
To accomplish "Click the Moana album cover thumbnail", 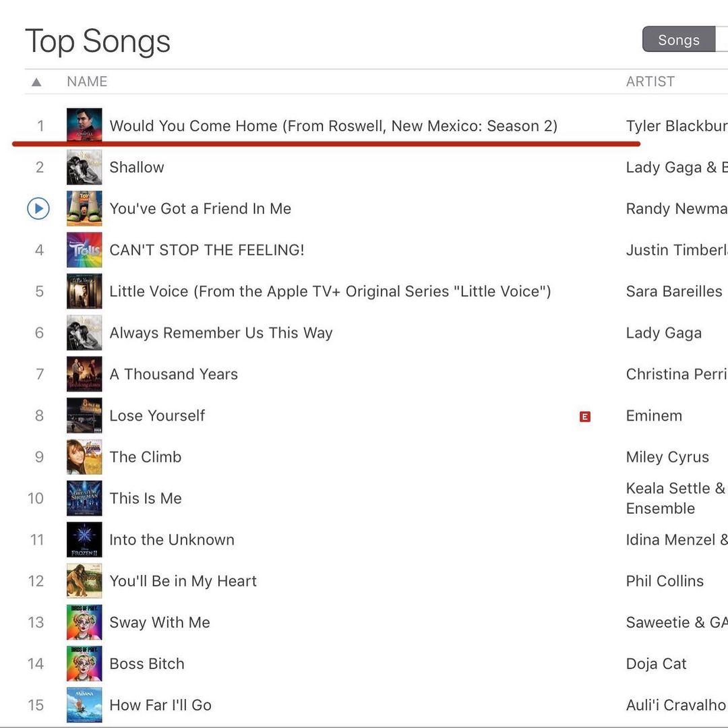I will [x=84, y=705].
